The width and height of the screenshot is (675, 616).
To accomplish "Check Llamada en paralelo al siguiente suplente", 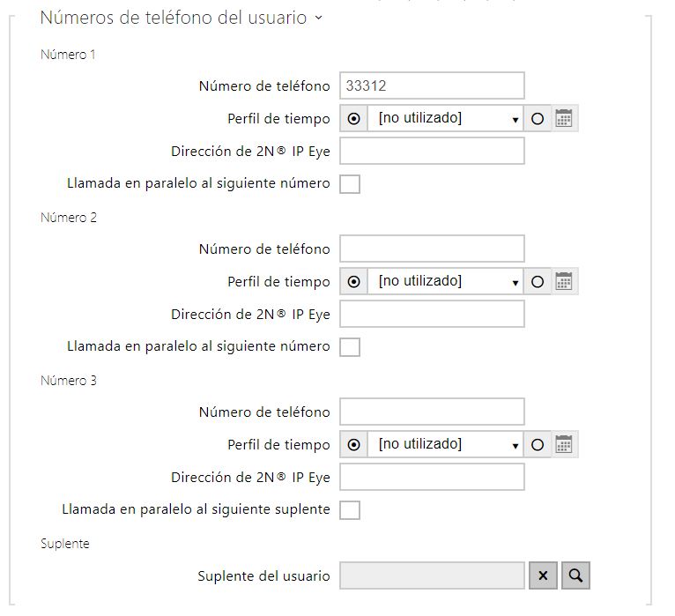I will pos(350,510).
